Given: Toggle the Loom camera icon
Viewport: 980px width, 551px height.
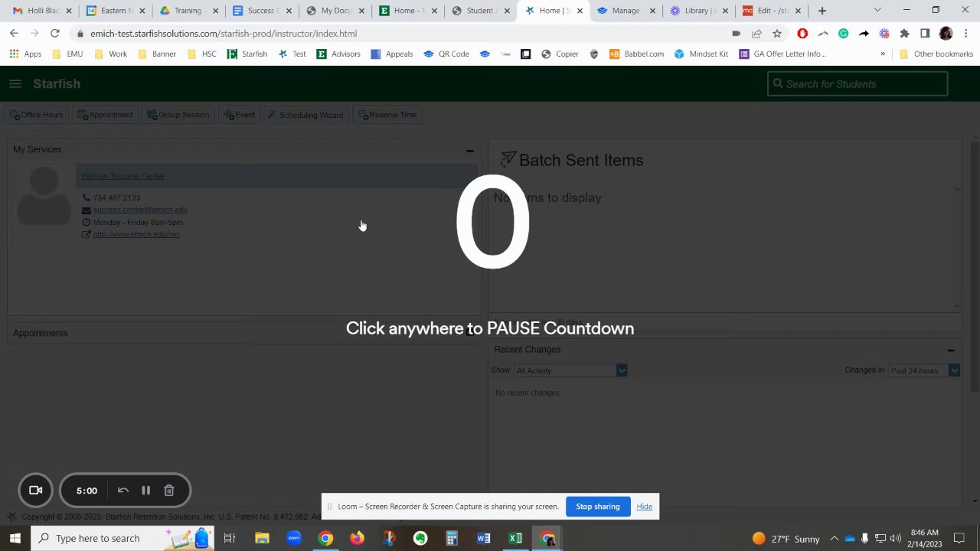Looking at the screenshot, I should [x=36, y=491].
